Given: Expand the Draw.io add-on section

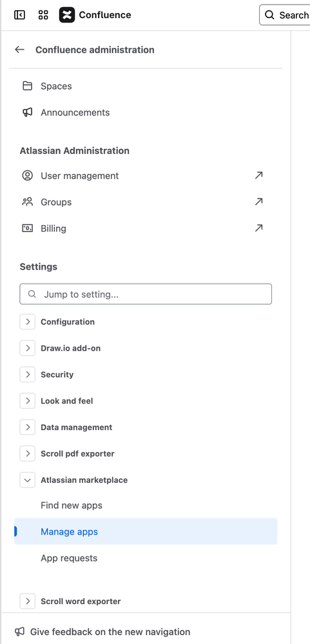Looking at the screenshot, I should click(x=28, y=348).
